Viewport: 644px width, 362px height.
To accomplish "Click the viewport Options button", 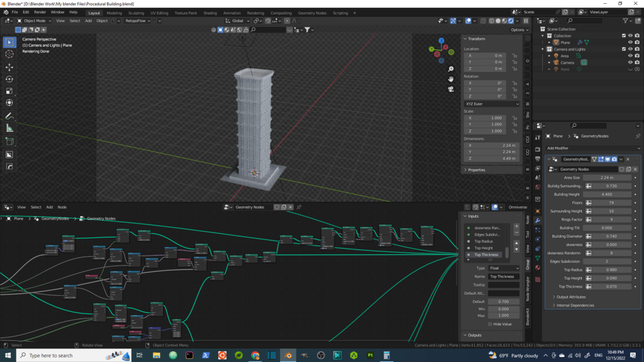I will click(x=519, y=29).
